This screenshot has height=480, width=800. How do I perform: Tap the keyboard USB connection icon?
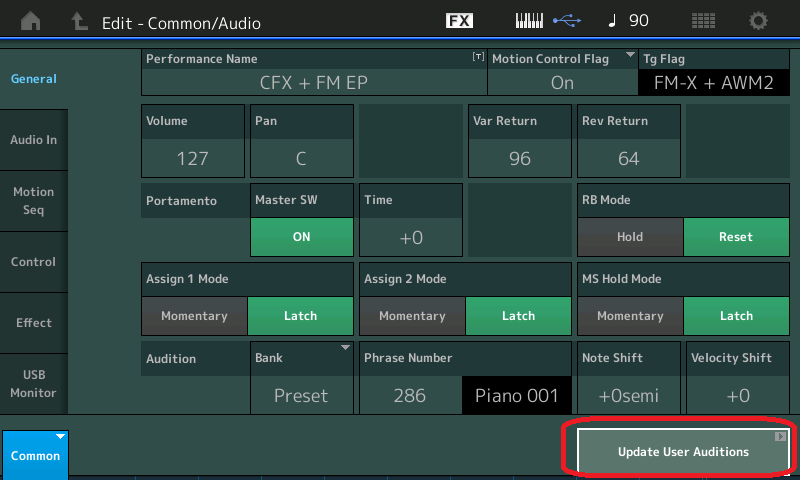547,21
